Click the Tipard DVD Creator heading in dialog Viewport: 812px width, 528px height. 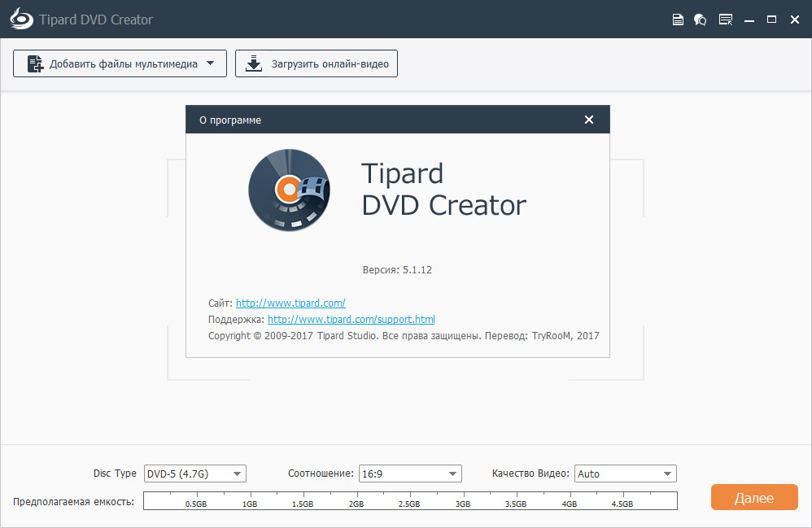pyautogui.click(x=443, y=190)
